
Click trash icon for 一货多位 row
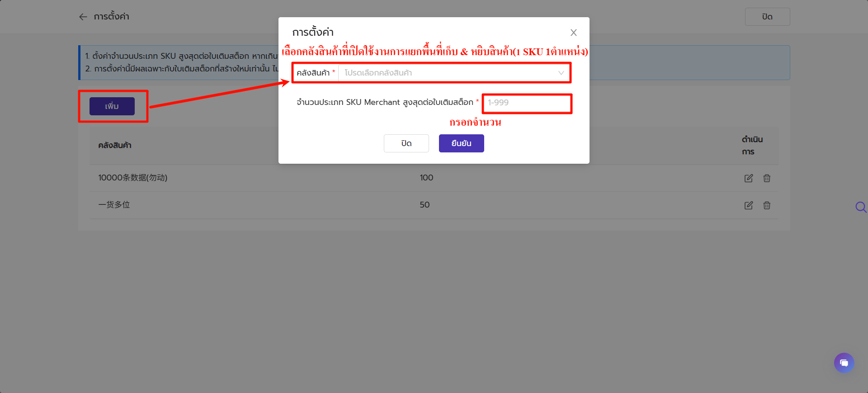point(767,205)
